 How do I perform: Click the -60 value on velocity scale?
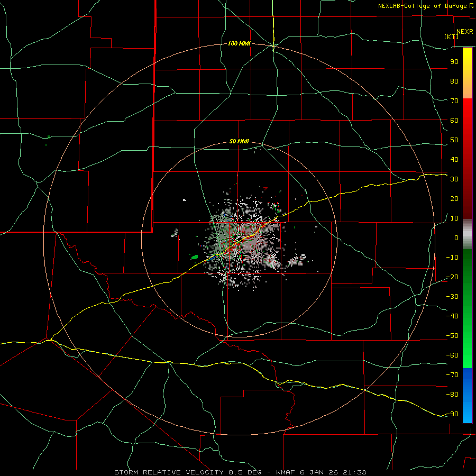click(x=452, y=355)
